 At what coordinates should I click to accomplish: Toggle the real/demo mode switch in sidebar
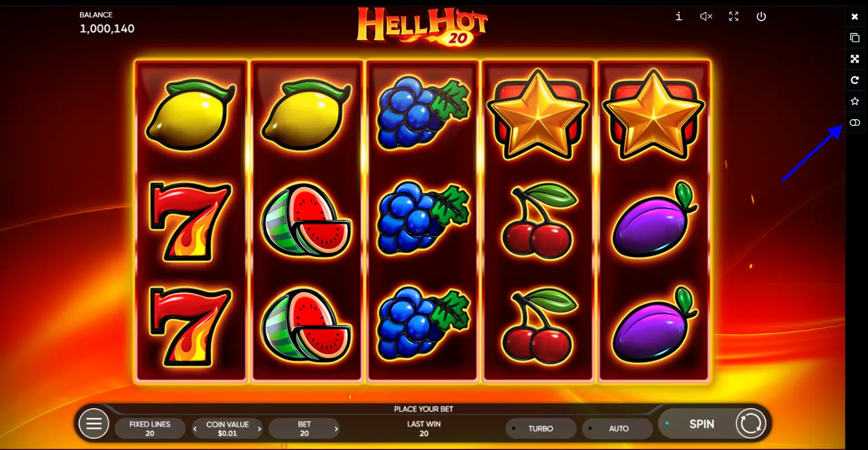(x=855, y=122)
